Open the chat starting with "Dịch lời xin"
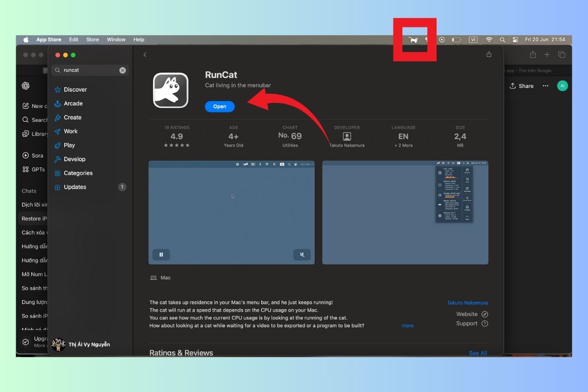Image resolution: width=588 pixels, height=392 pixels. [x=34, y=205]
